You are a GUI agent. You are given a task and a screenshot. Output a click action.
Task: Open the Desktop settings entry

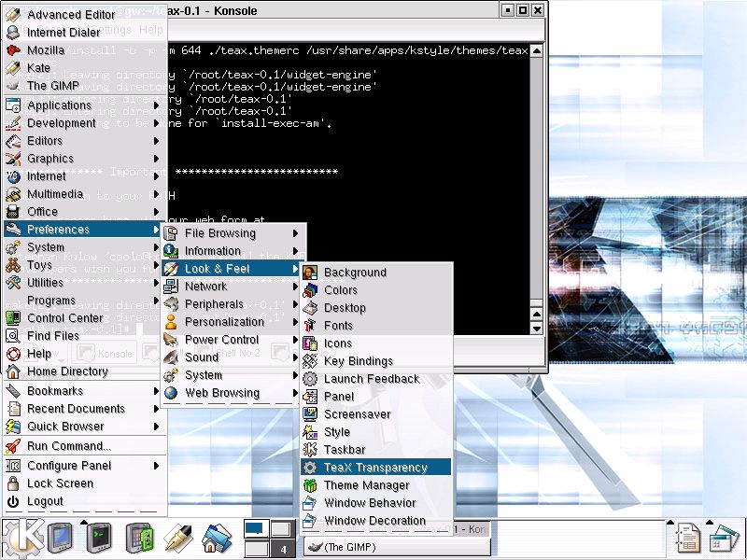tap(376, 308)
